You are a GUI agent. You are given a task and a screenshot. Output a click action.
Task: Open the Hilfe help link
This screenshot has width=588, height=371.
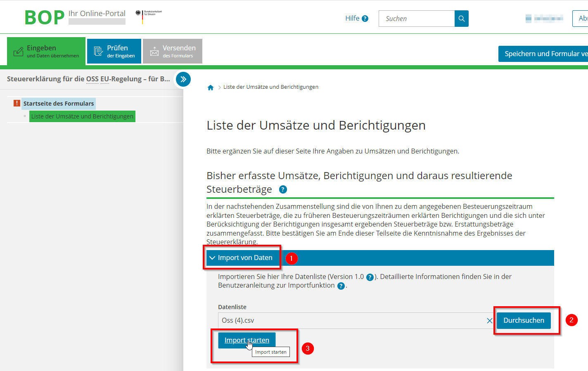tap(352, 18)
